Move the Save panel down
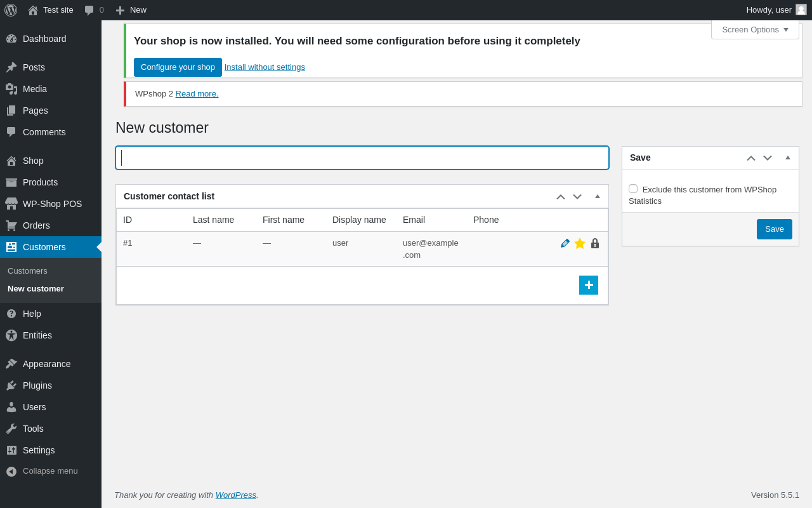The image size is (812, 508). pos(768,158)
